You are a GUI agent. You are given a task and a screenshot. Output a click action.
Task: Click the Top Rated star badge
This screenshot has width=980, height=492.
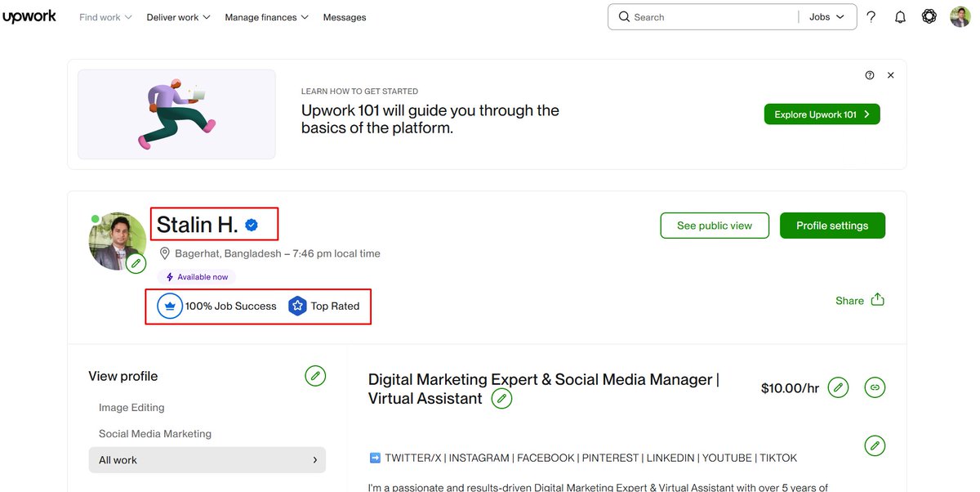297,306
